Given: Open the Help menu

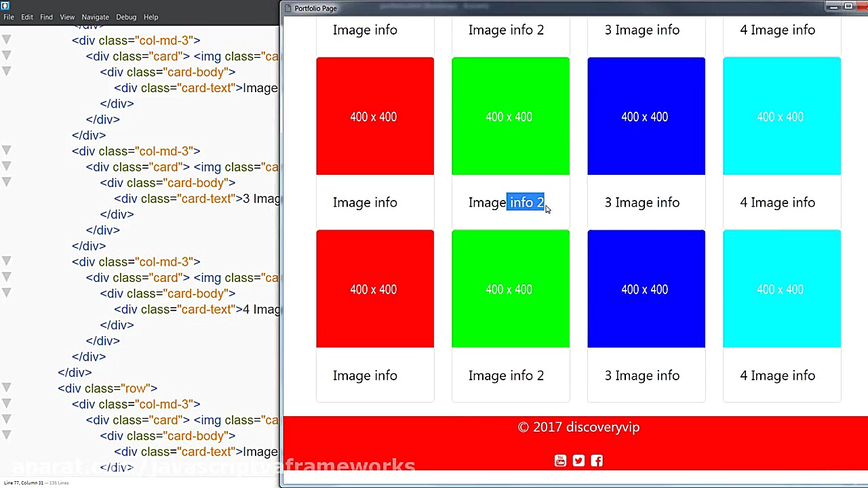Looking at the screenshot, I should 151,17.
